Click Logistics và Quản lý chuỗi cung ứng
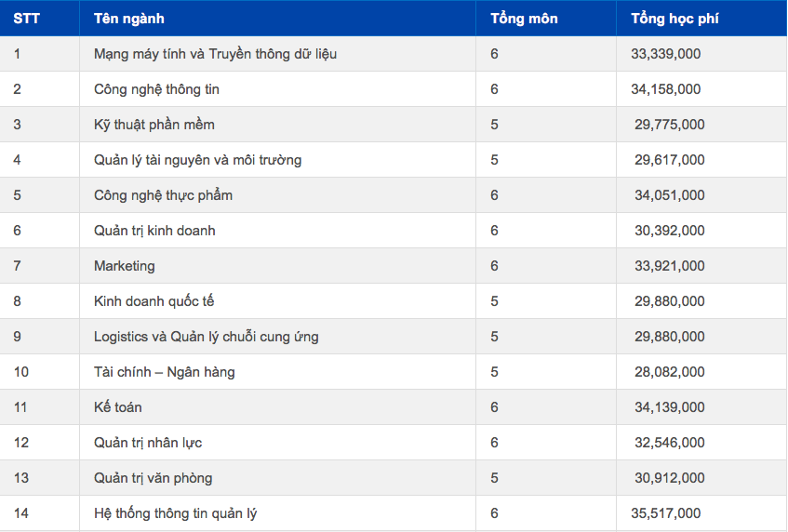The width and height of the screenshot is (788, 532). (x=206, y=337)
